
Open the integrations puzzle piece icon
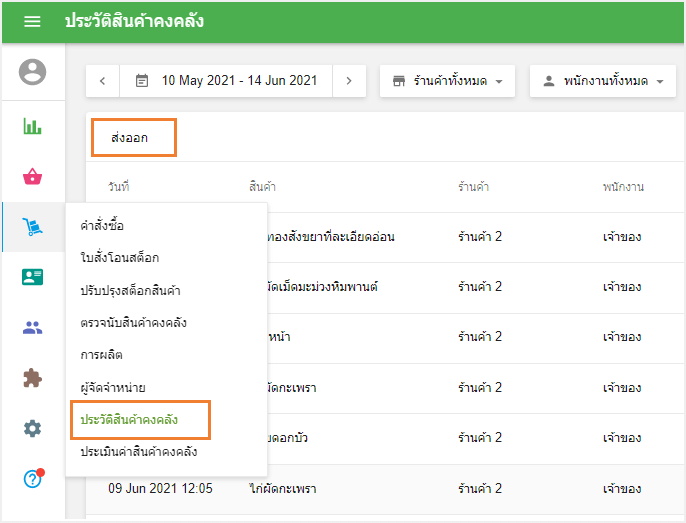pos(32,378)
